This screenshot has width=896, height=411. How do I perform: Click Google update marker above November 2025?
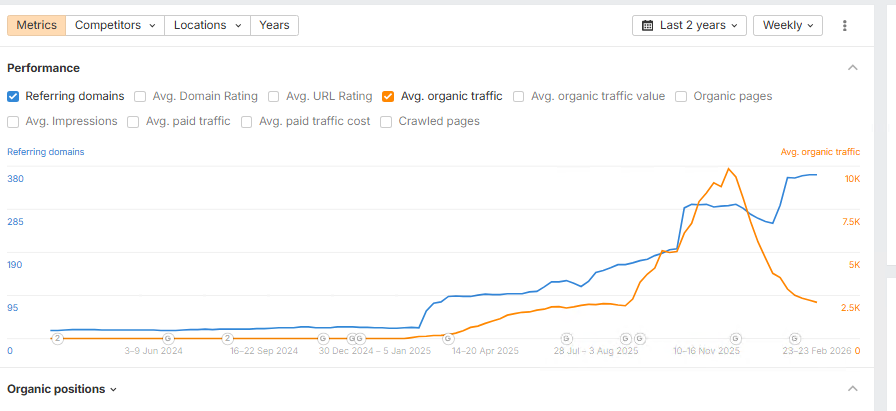click(x=736, y=339)
